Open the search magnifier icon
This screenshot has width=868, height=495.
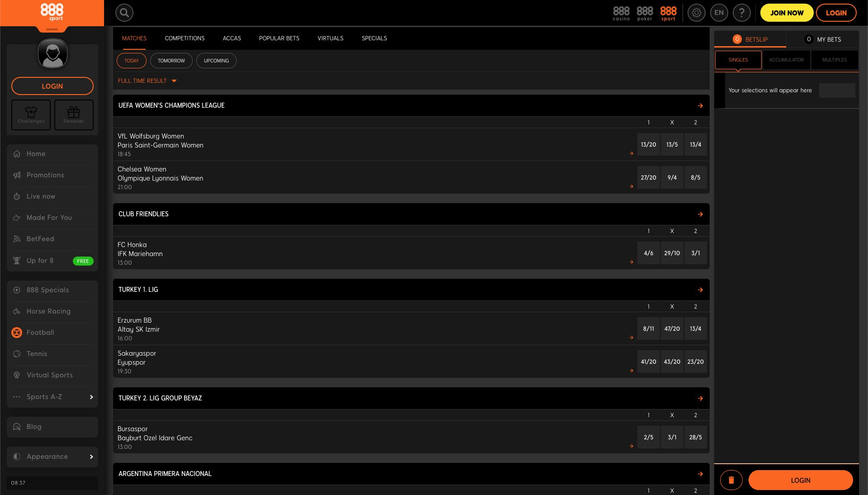click(124, 13)
